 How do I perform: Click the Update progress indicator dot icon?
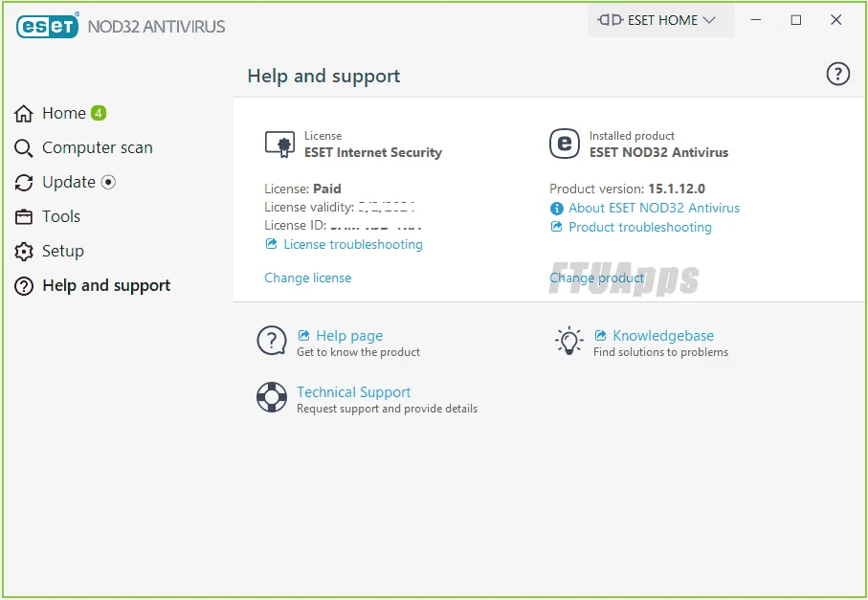point(108,182)
